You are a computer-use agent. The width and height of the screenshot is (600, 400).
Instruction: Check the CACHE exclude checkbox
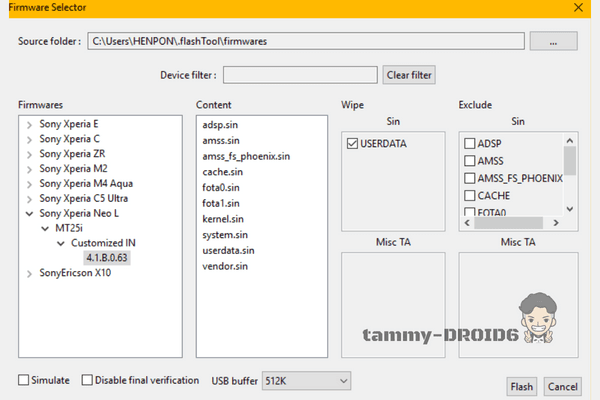pyautogui.click(x=470, y=196)
